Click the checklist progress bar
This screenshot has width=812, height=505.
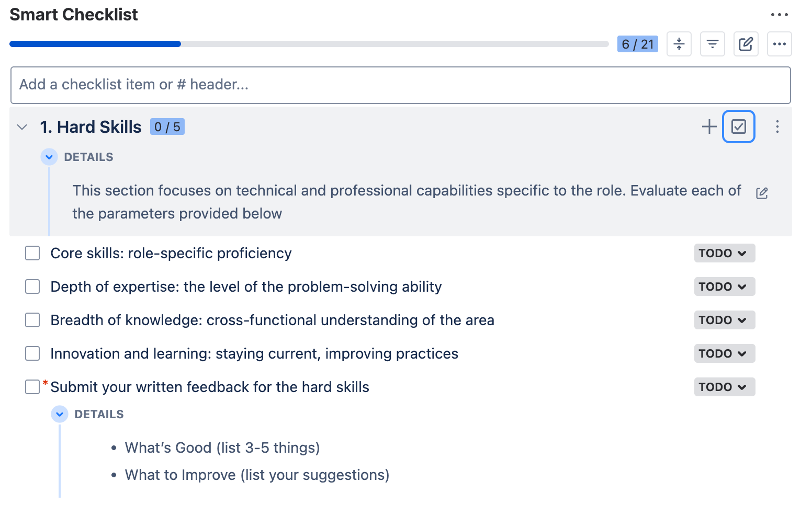pyautogui.click(x=309, y=44)
